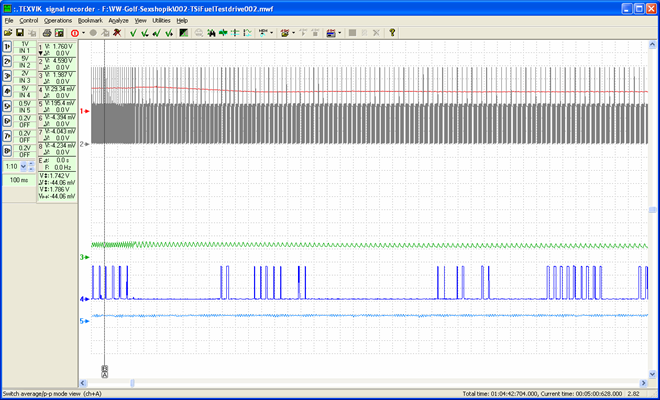
Task: Open dropdown arrow beside red record button
Action: click(83, 32)
